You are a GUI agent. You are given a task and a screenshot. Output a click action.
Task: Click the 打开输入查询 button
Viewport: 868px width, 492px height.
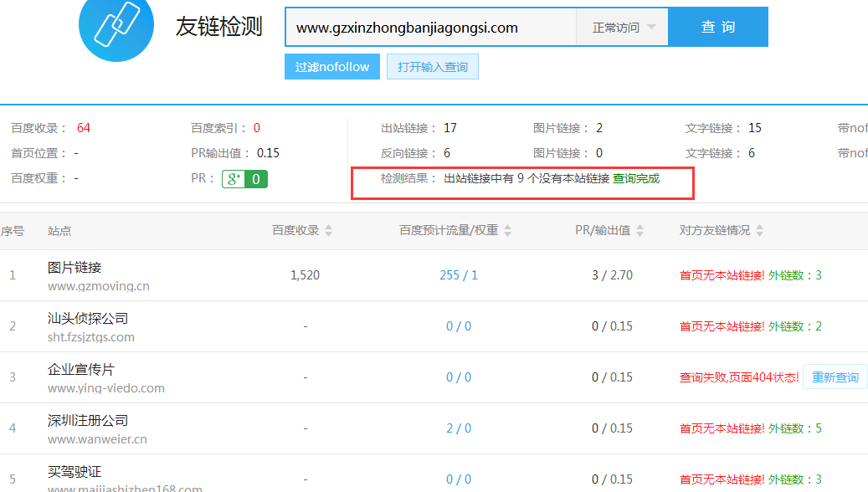click(x=432, y=65)
